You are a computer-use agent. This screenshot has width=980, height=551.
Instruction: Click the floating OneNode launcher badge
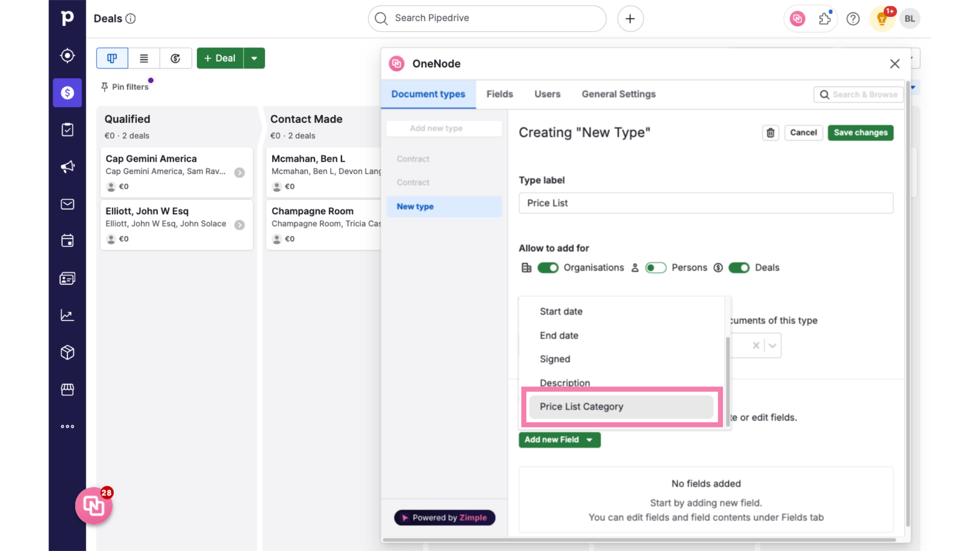94,506
